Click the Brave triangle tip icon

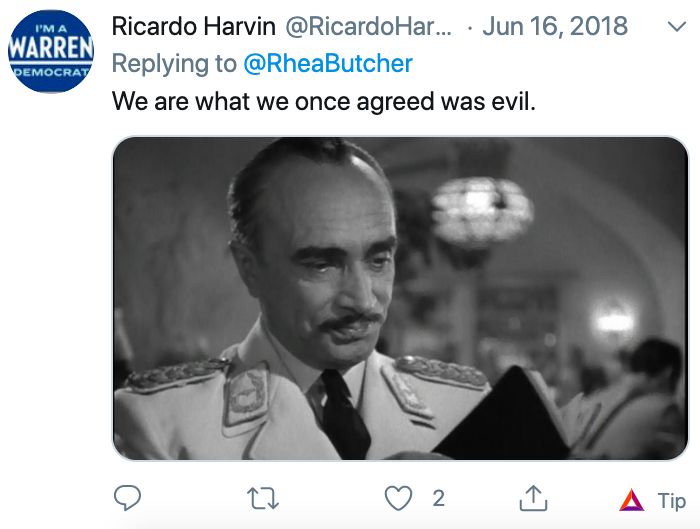point(632,500)
